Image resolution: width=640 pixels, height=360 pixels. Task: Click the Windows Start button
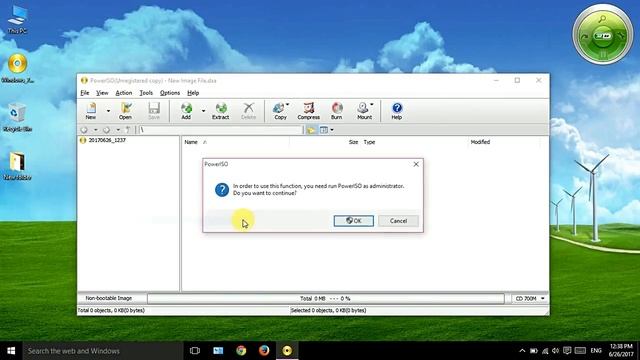click(x=11, y=351)
